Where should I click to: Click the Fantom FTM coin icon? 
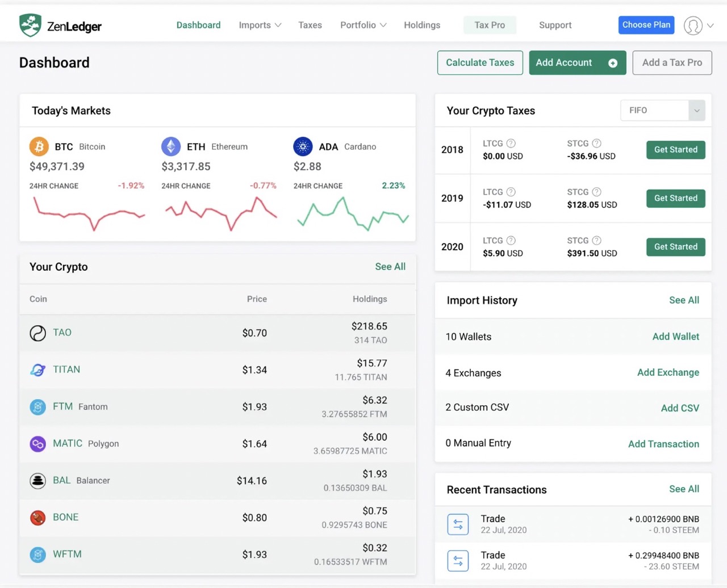click(37, 407)
